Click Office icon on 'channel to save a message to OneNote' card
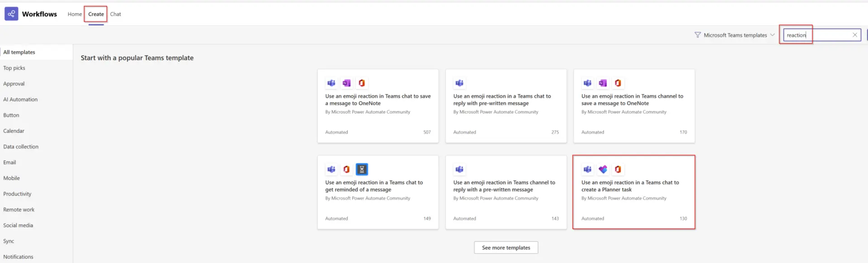This screenshot has width=868, height=263. (618, 83)
